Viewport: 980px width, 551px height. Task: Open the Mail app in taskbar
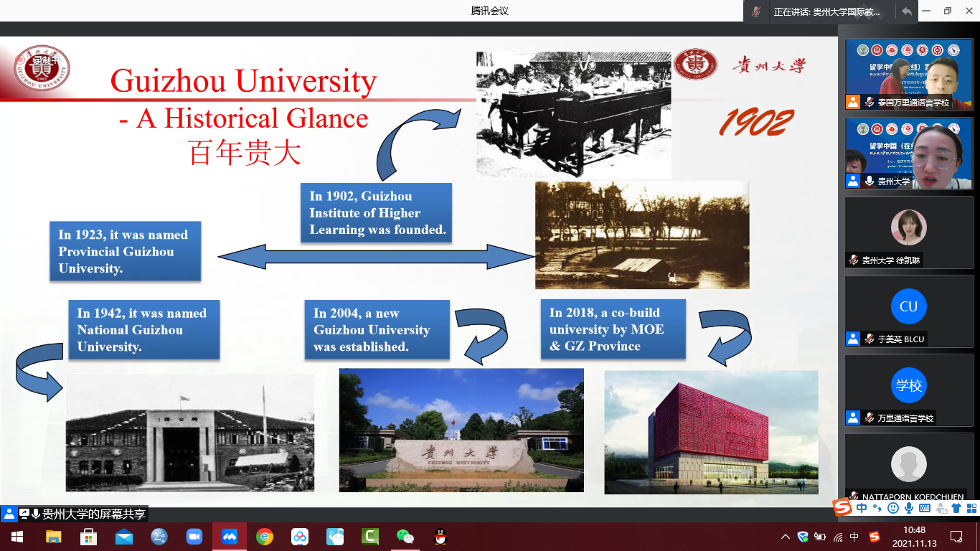click(x=124, y=537)
